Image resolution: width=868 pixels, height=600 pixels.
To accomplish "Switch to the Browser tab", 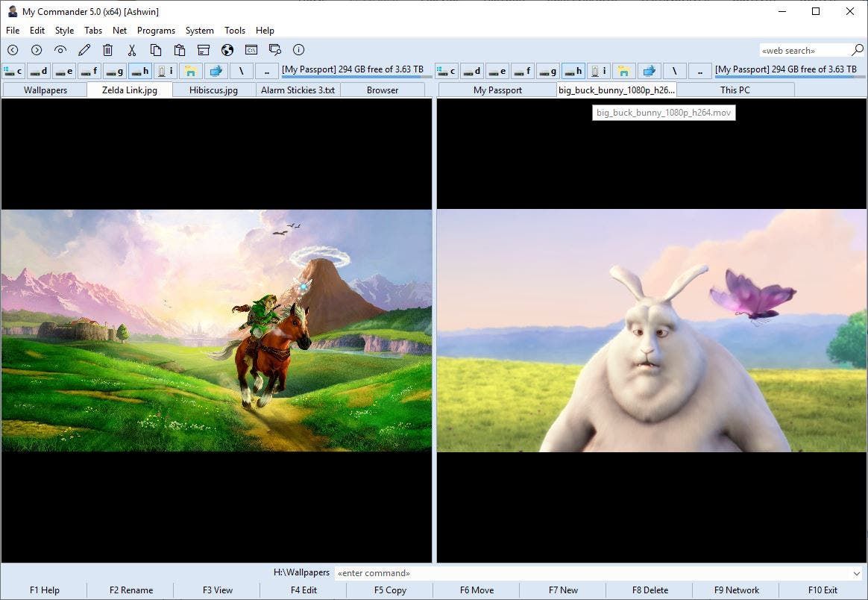I will click(x=383, y=90).
